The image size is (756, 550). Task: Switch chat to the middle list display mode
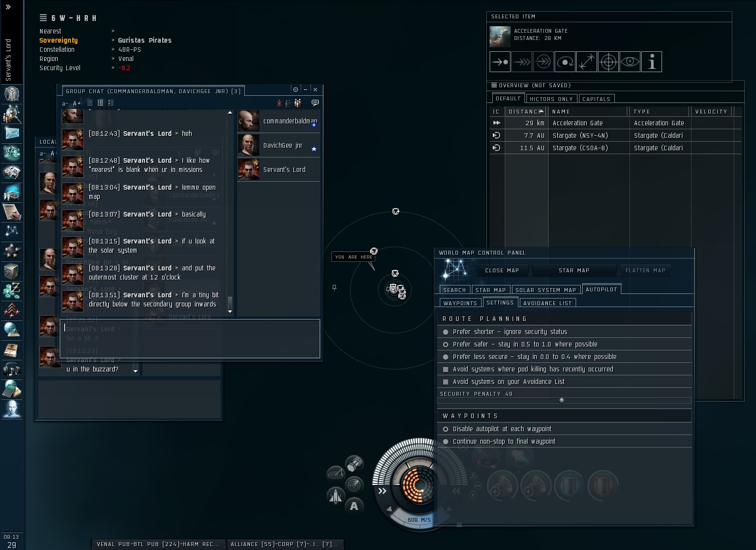click(x=100, y=102)
